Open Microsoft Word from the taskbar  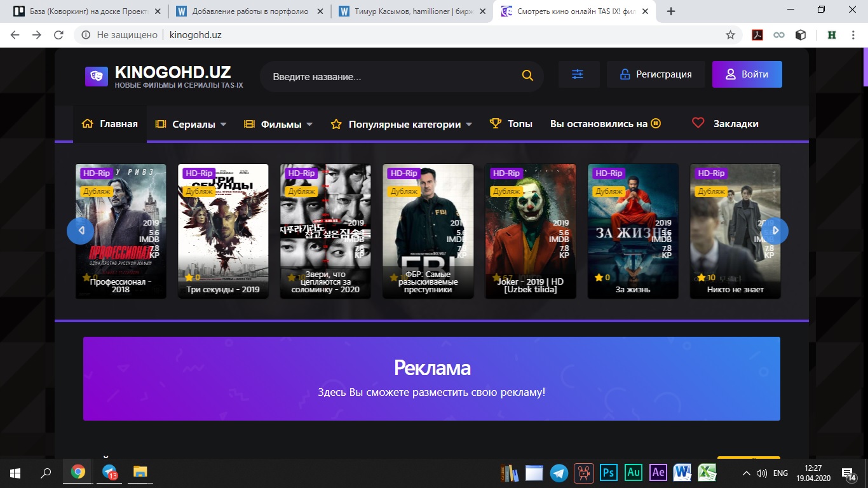coord(683,473)
